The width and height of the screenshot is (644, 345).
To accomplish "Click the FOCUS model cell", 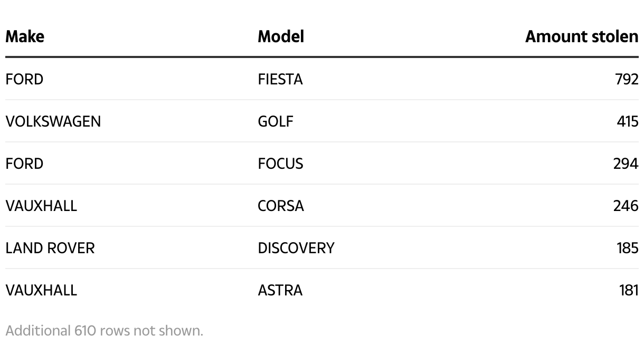I will pyautogui.click(x=280, y=164).
